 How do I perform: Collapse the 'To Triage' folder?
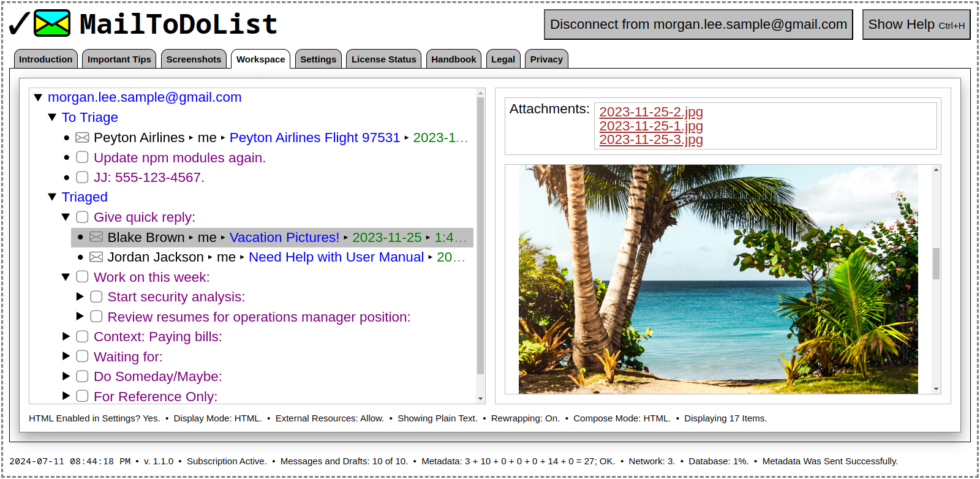52,117
